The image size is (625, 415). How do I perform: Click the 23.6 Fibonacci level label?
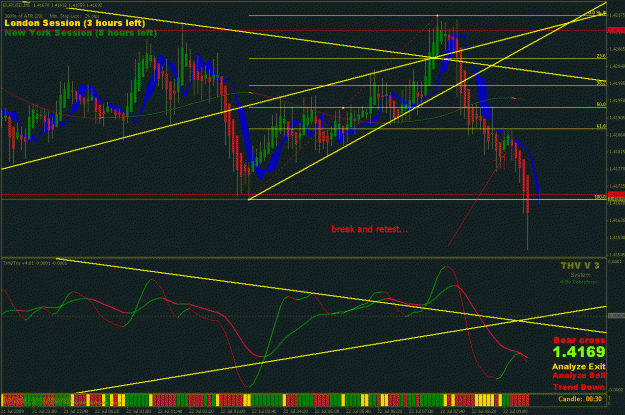point(601,56)
